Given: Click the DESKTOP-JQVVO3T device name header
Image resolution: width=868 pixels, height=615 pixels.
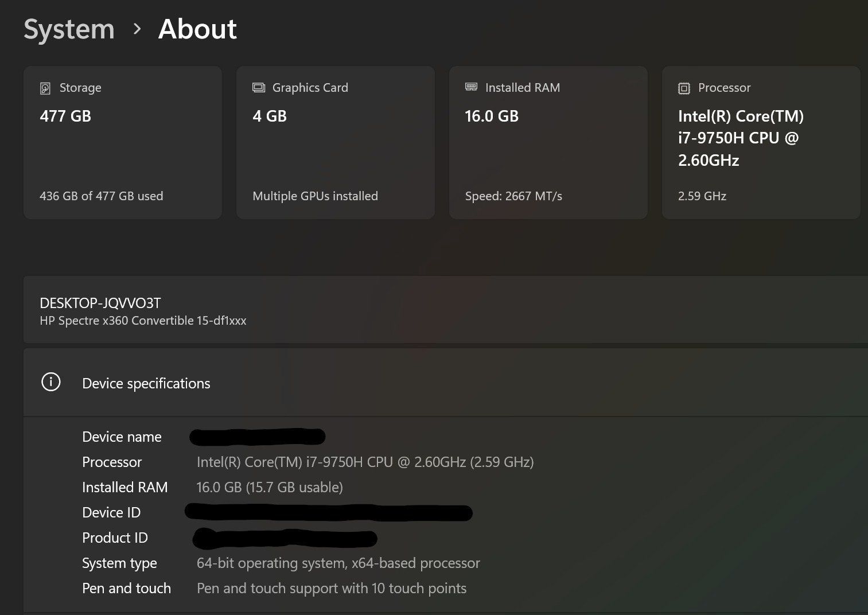Looking at the screenshot, I should [x=100, y=303].
